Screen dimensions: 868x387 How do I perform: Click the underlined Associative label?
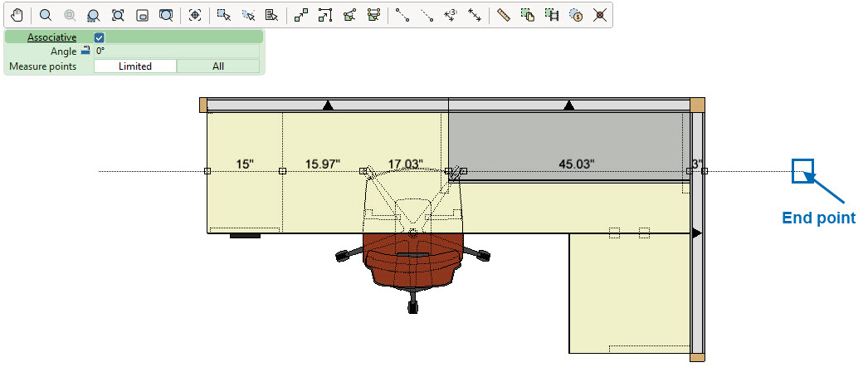click(52, 37)
